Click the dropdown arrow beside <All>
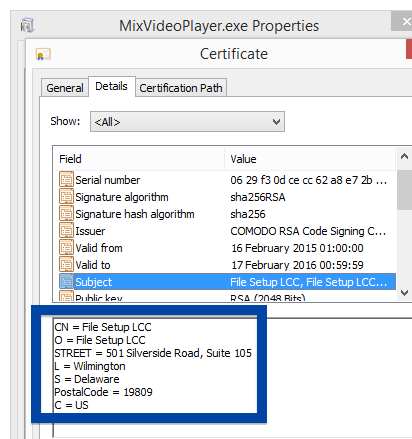The width and height of the screenshot is (412, 439). click(276, 122)
